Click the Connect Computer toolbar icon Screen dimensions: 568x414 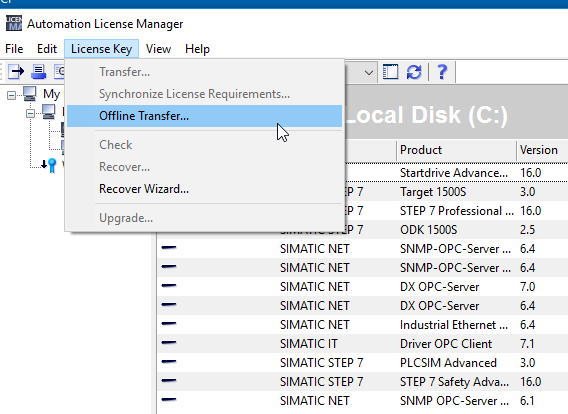pos(38,71)
